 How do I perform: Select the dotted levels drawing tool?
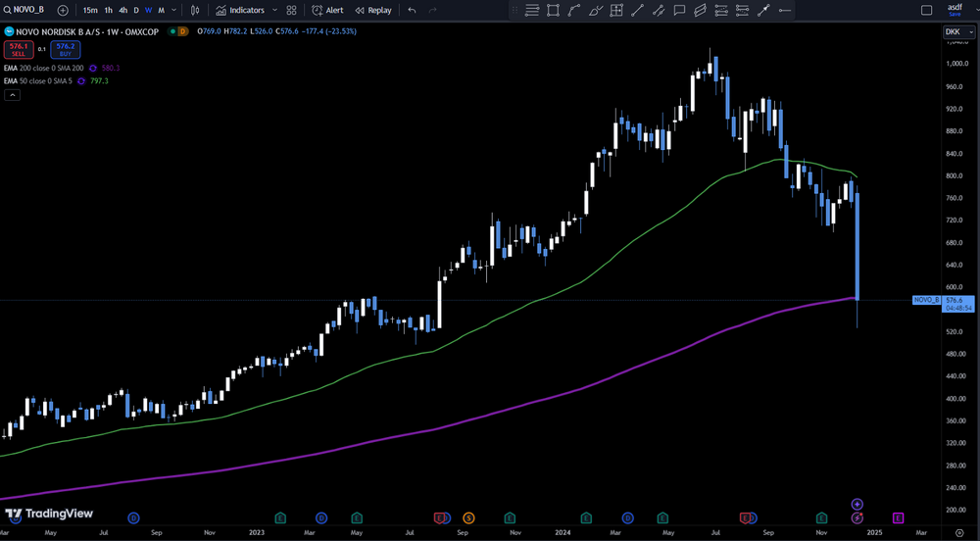(x=743, y=10)
